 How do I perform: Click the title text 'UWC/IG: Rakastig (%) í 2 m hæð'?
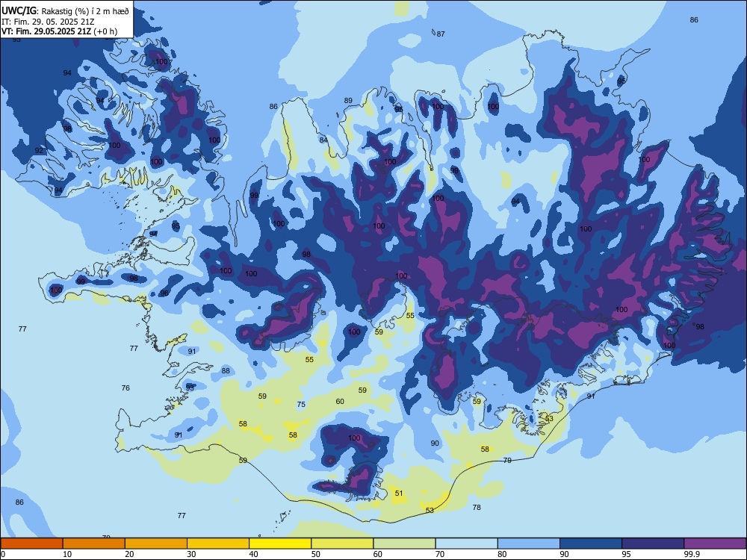[65, 10]
